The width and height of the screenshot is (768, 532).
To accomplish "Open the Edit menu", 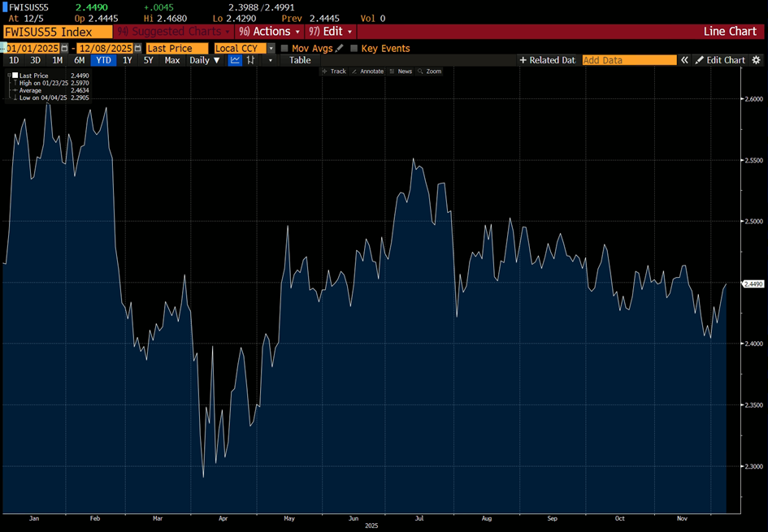I will coord(331,32).
